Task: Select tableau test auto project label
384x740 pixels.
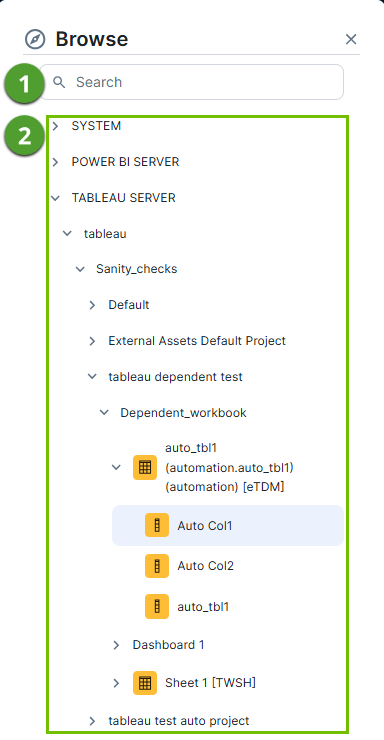Action: tap(179, 721)
